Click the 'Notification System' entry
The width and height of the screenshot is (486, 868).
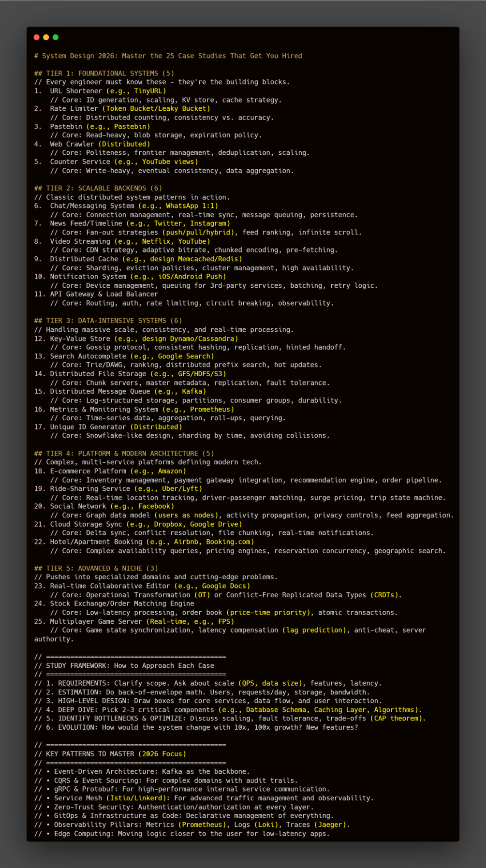tap(130, 277)
